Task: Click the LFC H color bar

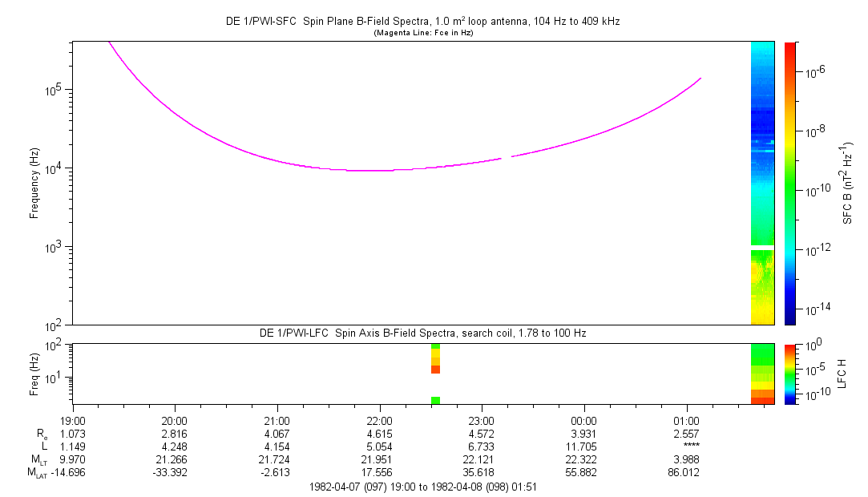Action: 790,374
